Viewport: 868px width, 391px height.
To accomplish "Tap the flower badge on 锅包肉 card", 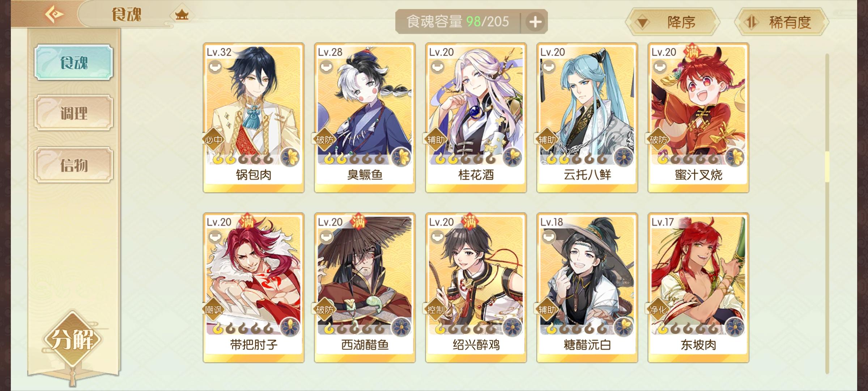I will (x=290, y=157).
